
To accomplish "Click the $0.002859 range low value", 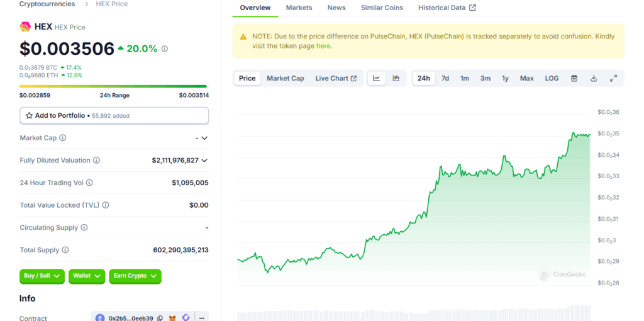I will click(35, 95).
